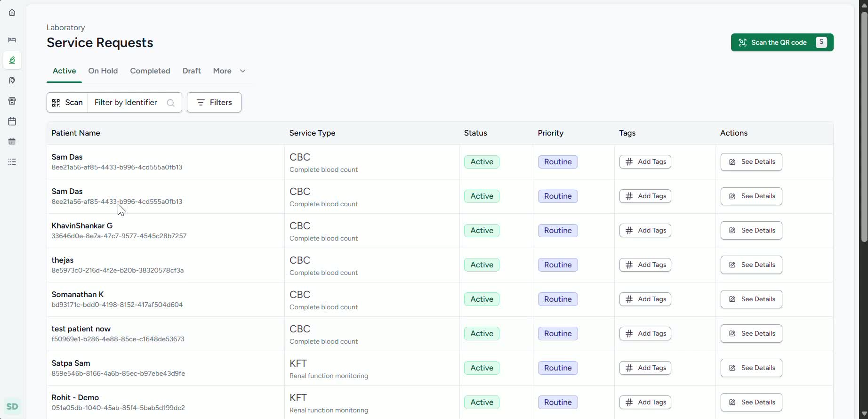Viewport: 868px width, 419px height.
Task: Click the Scan button beside identifier filter
Action: click(x=67, y=103)
